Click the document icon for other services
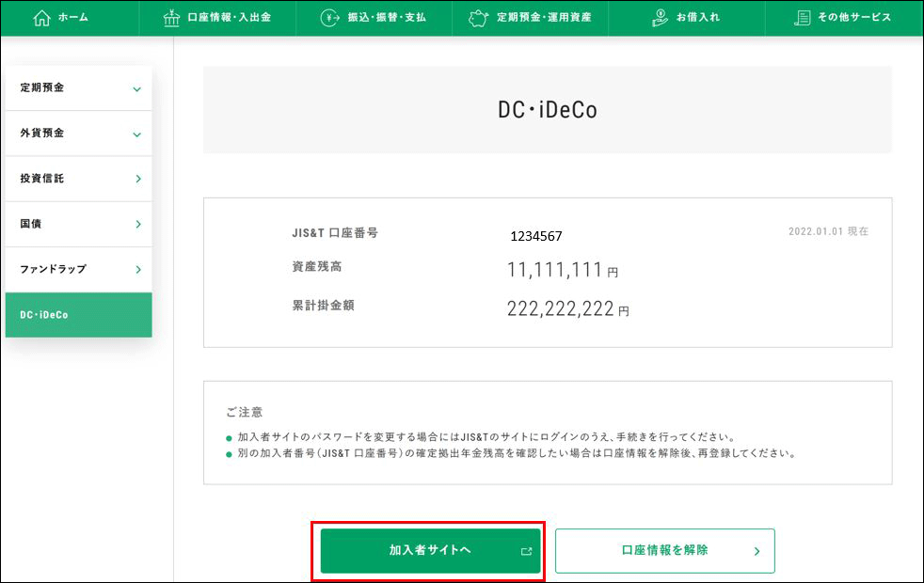The width and height of the screenshot is (924, 583). (802, 18)
